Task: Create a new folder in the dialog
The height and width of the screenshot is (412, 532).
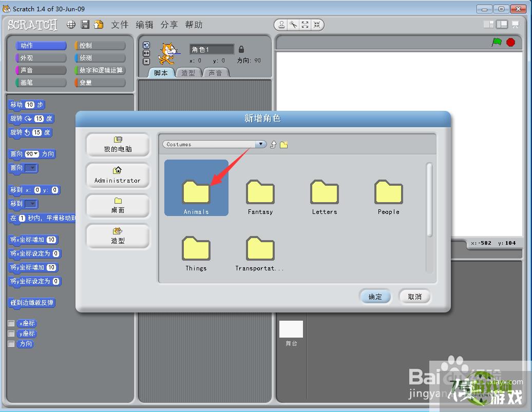Action: (x=284, y=145)
